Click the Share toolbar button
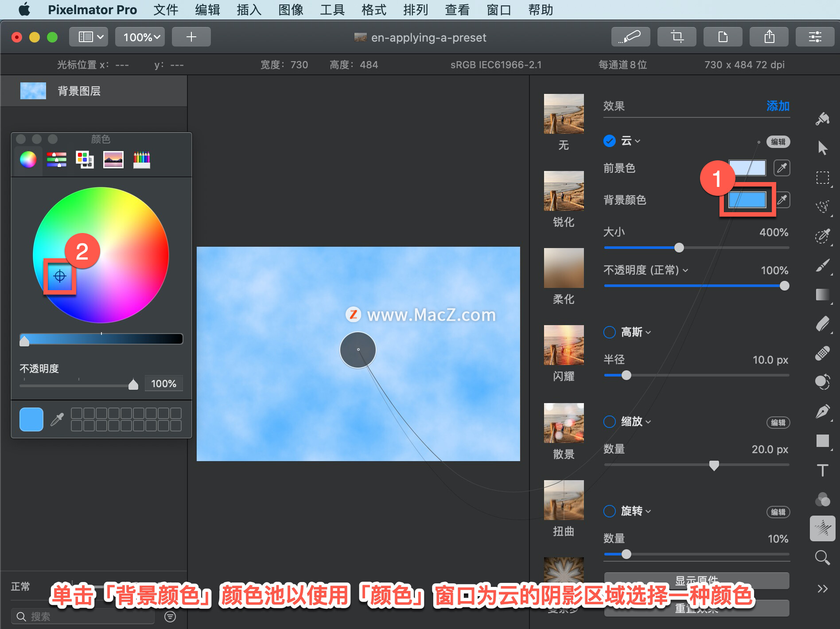 [x=769, y=37]
